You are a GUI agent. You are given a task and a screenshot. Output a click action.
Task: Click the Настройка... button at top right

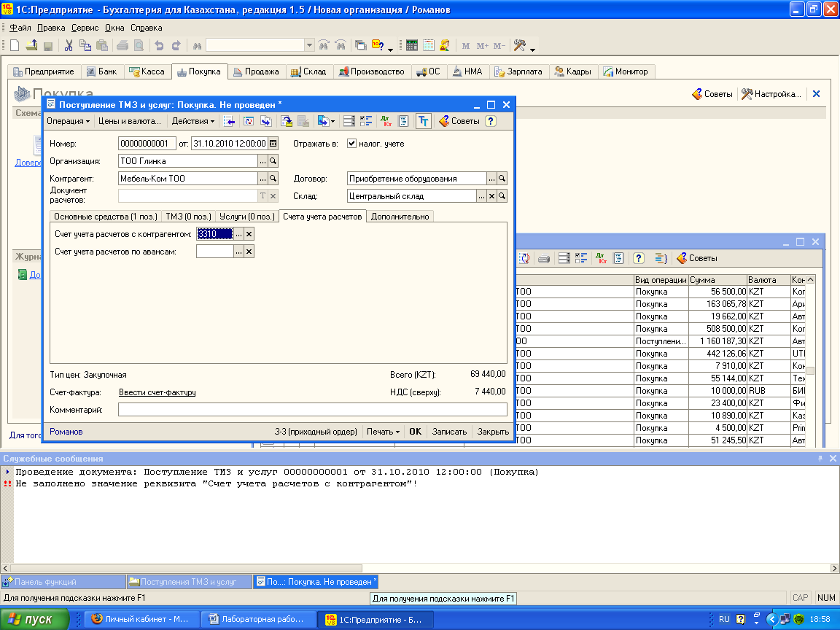coord(772,94)
